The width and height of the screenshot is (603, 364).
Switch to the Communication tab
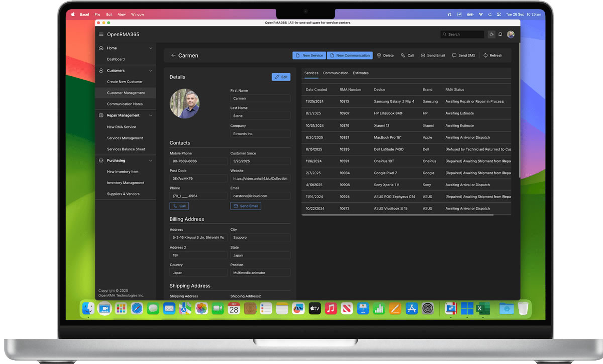(x=336, y=73)
